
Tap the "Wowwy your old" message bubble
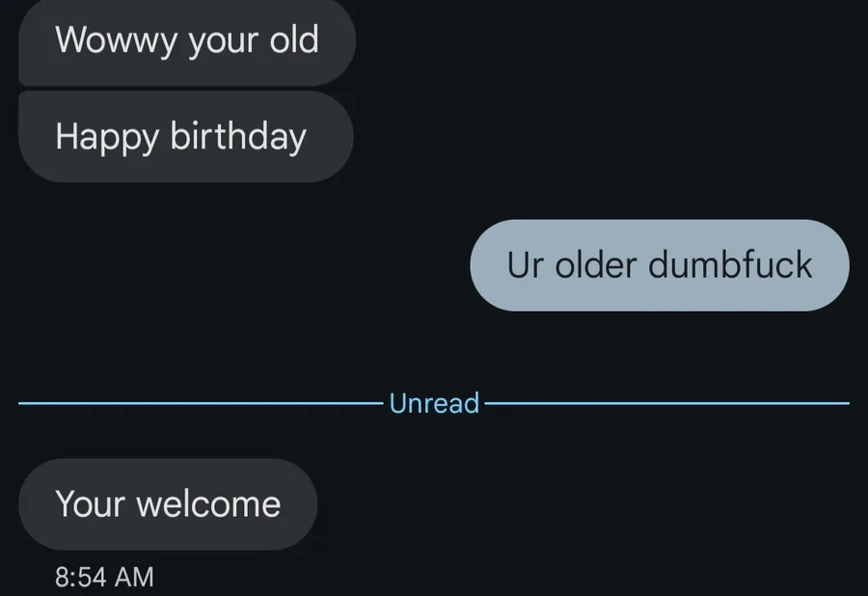point(187,41)
